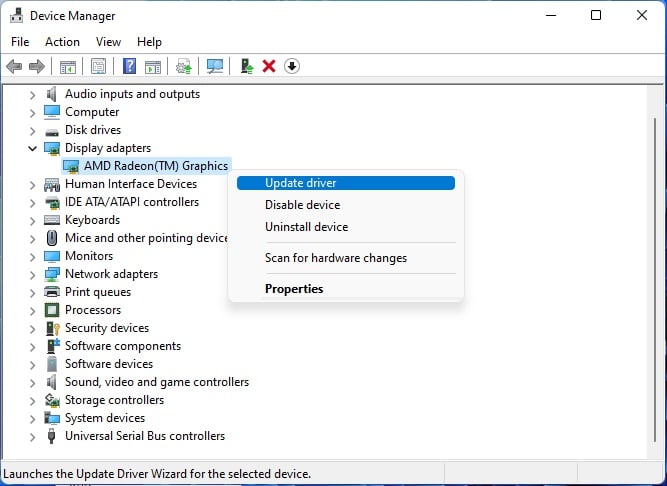667x486 pixels.
Task: Click the Storage controllers icon
Action: click(x=52, y=400)
